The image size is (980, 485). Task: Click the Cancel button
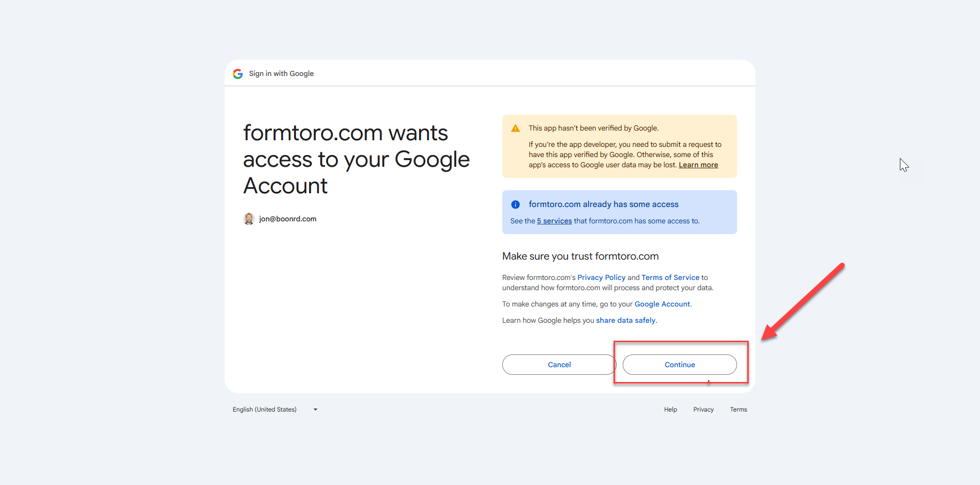pos(559,365)
